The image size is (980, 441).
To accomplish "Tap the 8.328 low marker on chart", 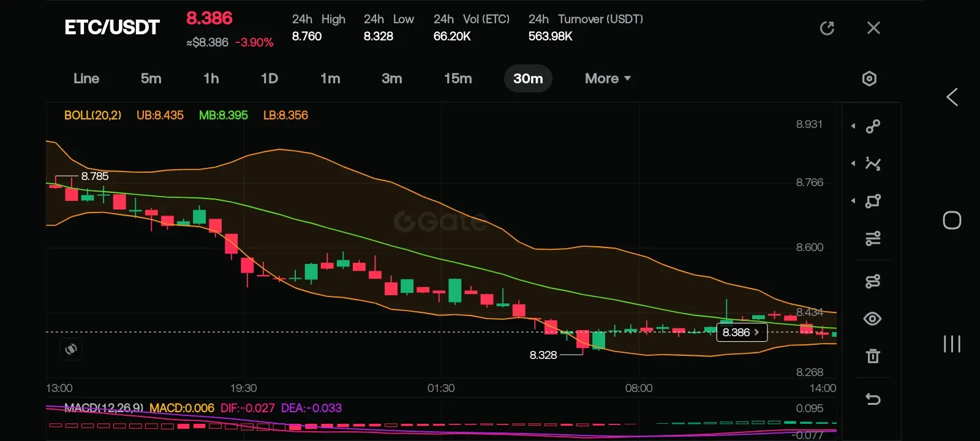I will click(543, 355).
